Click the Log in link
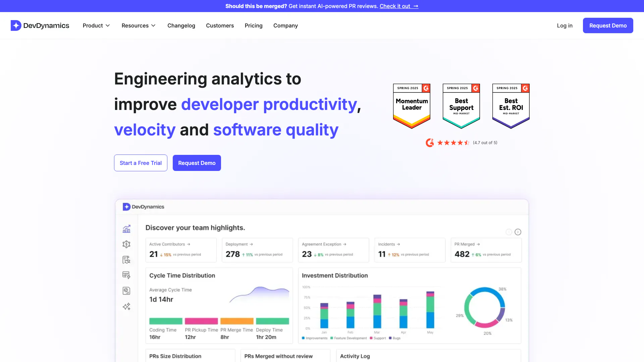Screen dimensions: 644x362 [565, 25]
